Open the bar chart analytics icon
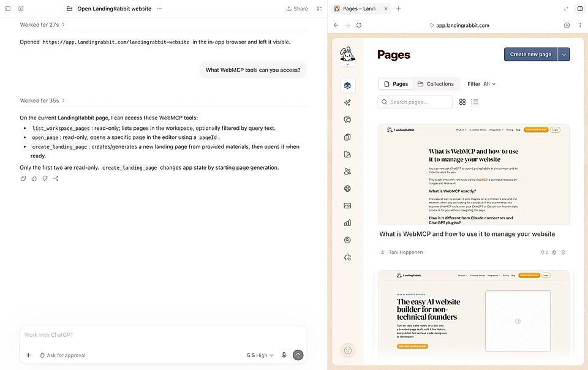This screenshot has width=588, height=370. [x=347, y=223]
